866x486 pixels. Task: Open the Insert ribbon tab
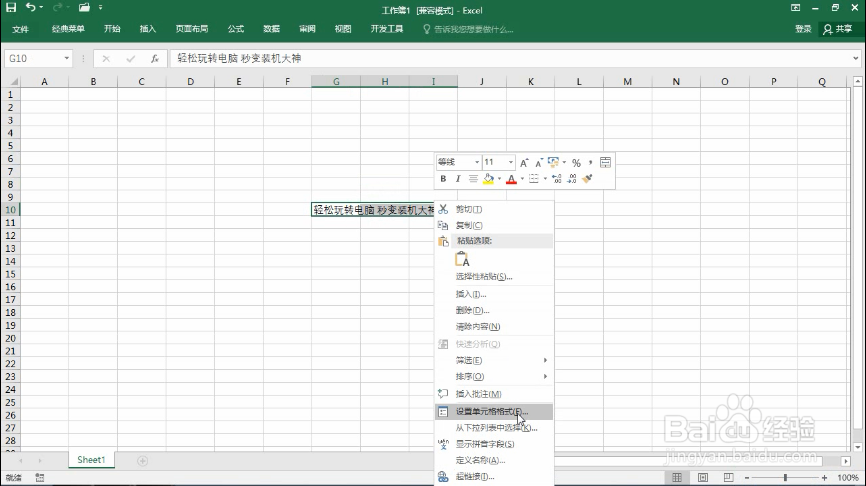tap(147, 29)
